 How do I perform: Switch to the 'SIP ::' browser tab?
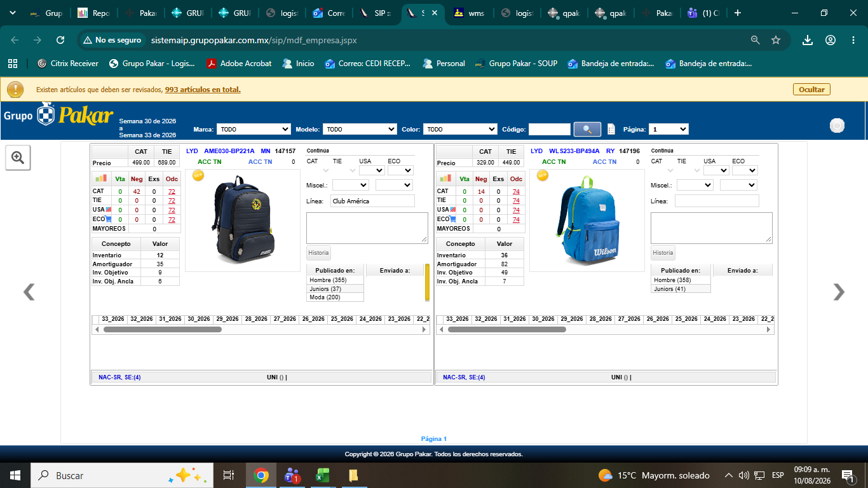[376, 13]
